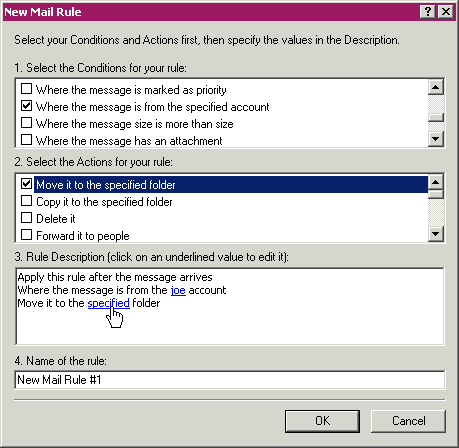Click the 'joe' account link
The width and height of the screenshot is (459, 448).
(178, 290)
